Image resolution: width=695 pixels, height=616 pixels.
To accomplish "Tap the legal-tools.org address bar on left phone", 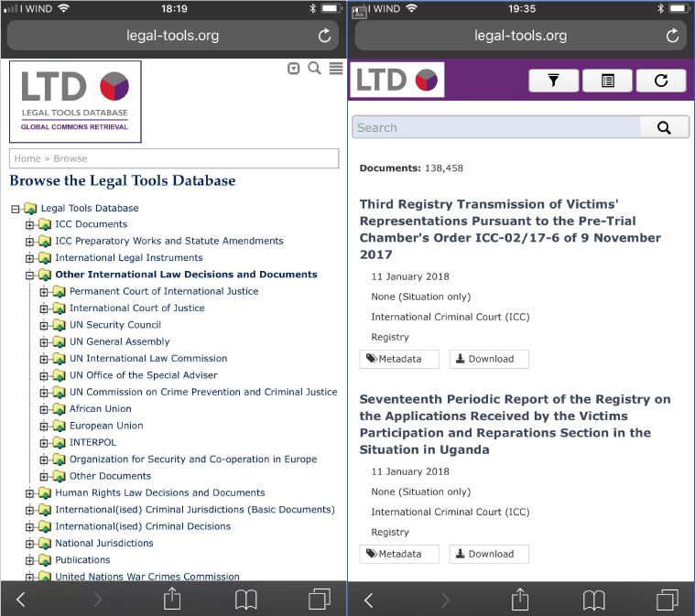I will [172, 36].
